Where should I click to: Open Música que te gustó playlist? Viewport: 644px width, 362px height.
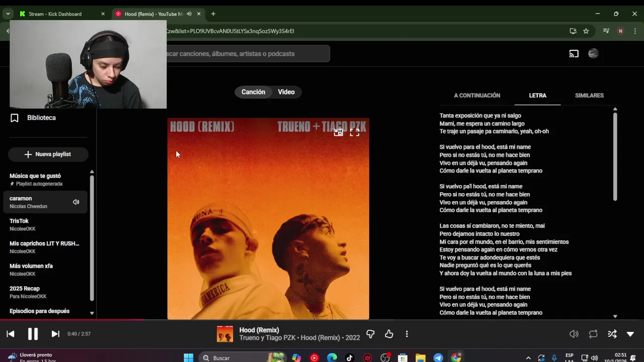click(45, 179)
